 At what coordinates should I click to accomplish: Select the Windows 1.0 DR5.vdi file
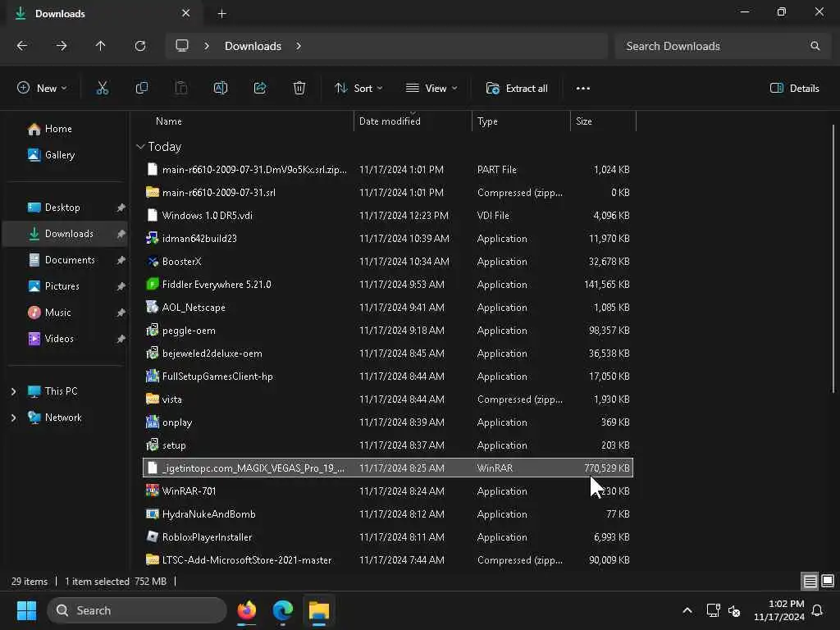coord(388,216)
